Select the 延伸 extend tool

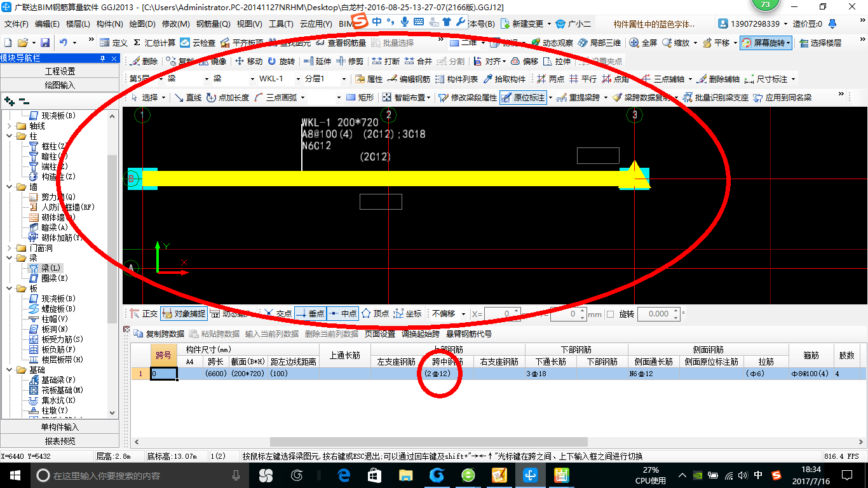coord(317,62)
